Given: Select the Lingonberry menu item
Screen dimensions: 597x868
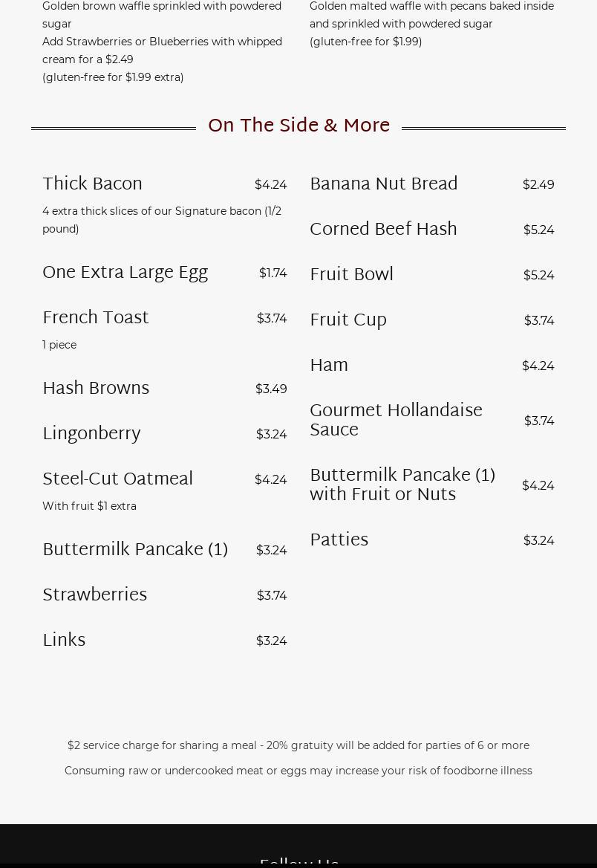Looking at the screenshot, I should 91,433.
